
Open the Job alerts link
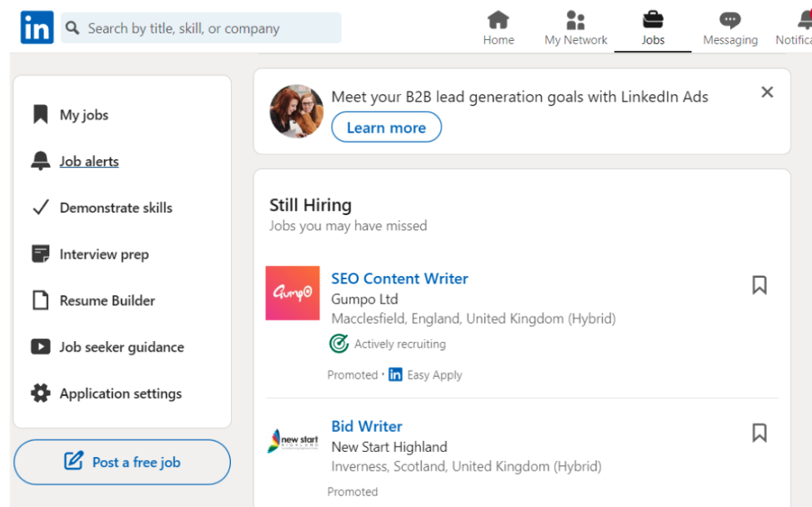click(89, 162)
